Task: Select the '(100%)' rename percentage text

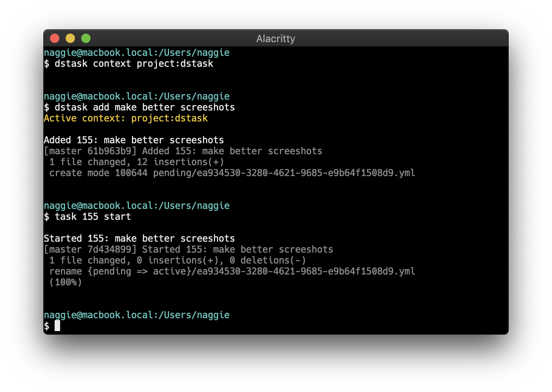Action: tap(66, 282)
